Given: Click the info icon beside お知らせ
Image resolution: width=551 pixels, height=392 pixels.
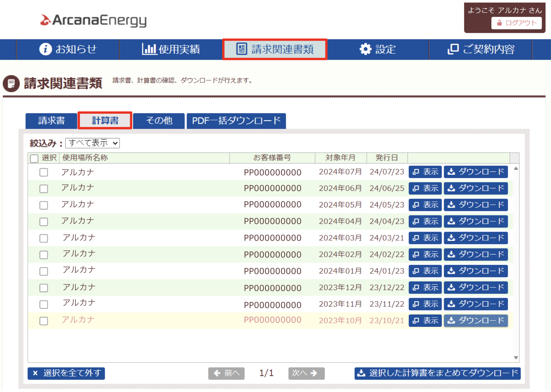Looking at the screenshot, I should point(45,49).
